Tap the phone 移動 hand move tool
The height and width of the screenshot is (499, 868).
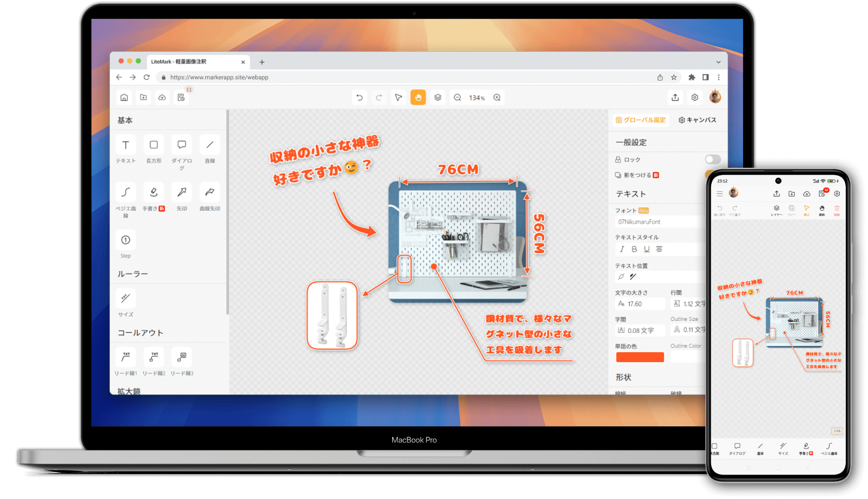pos(822,210)
